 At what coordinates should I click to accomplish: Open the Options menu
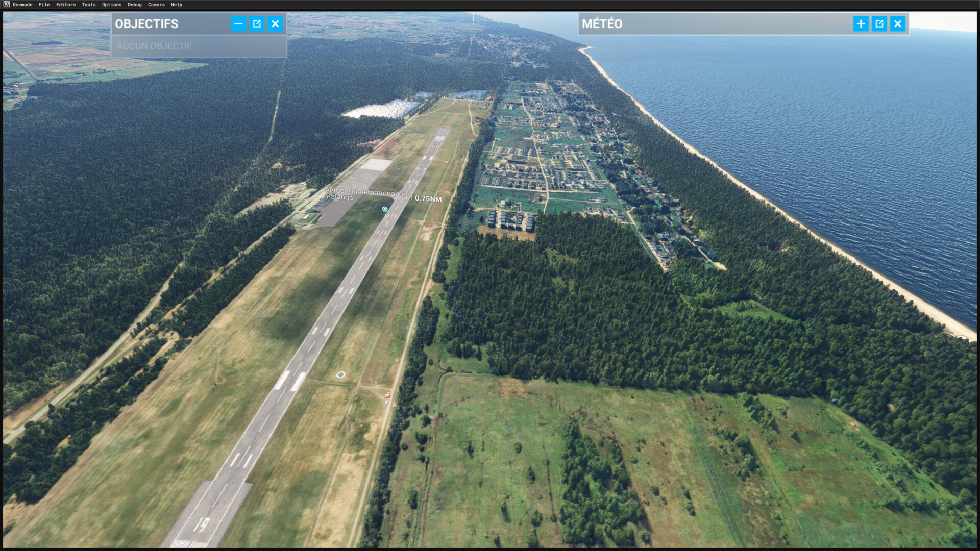[112, 5]
